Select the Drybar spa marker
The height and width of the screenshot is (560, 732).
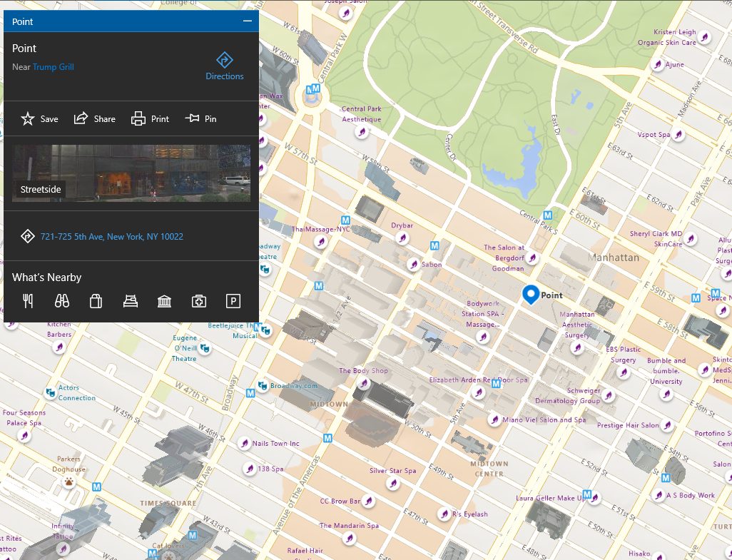pyautogui.click(x=402, y=238)
